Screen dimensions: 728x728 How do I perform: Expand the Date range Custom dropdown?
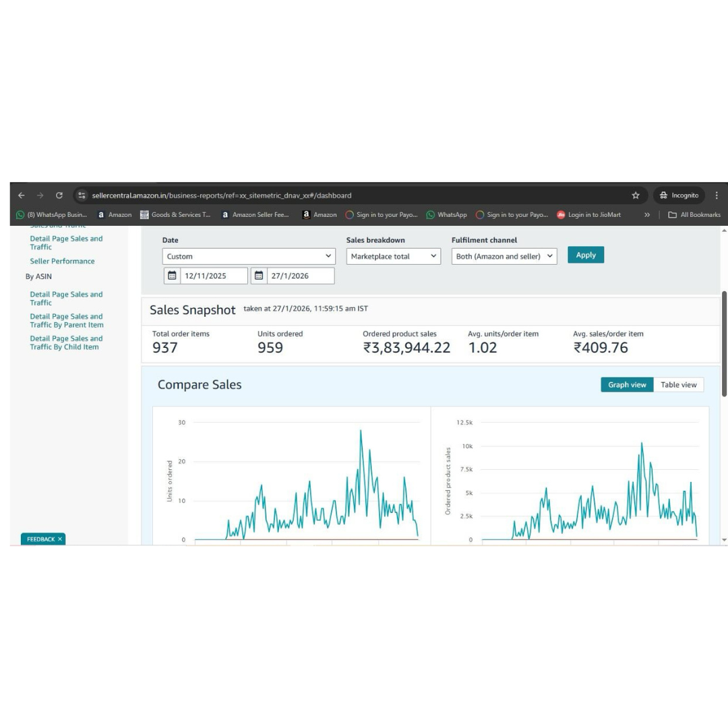click(249, 256)
